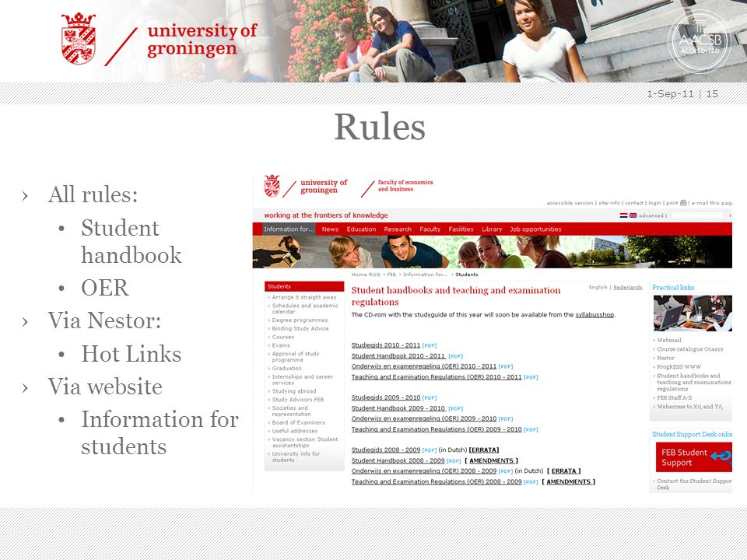Click the contact link in top bar
Image resolution: width=747 pixels, height=560 pixels.
coord(634,203)
